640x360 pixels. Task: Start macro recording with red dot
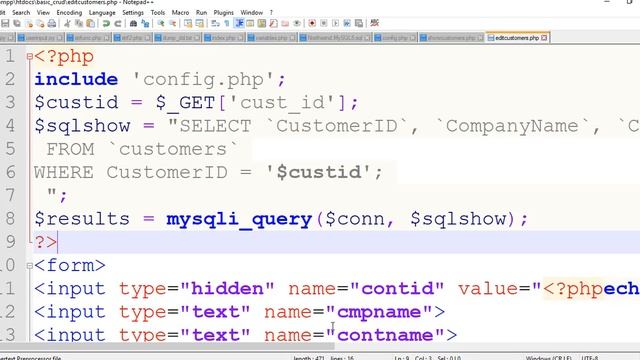[312, 23]
